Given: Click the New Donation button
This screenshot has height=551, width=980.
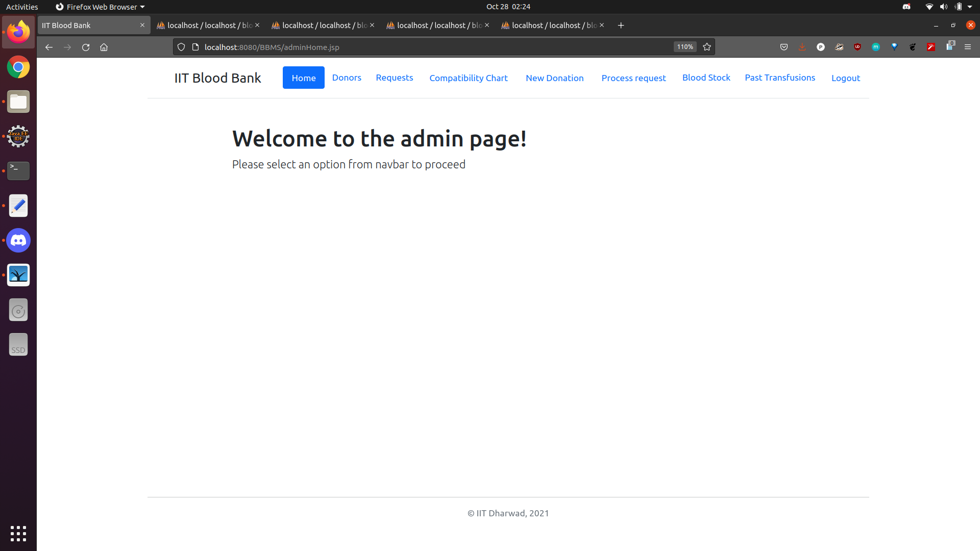Looking at the screenshot, I should coord(555,78).
